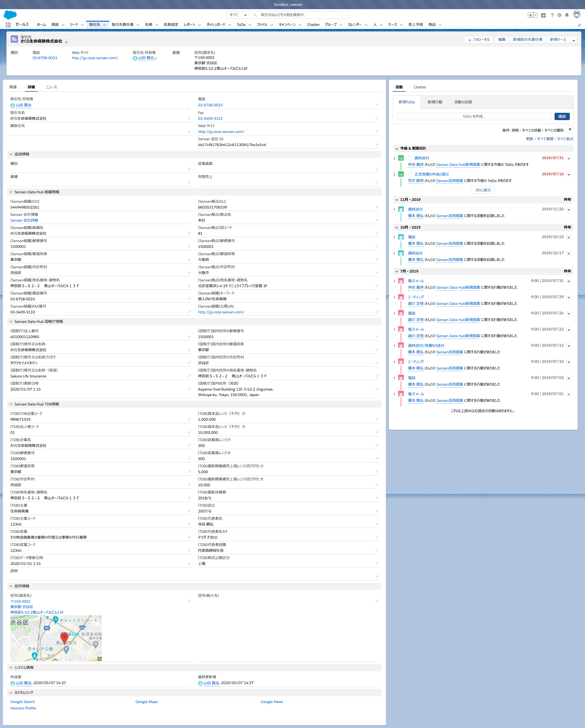Image resolution: width=585 pixels, height=728 pixels.
Task: Collapse the 今後 & 期限切れ section
Action: click(397, 148)
